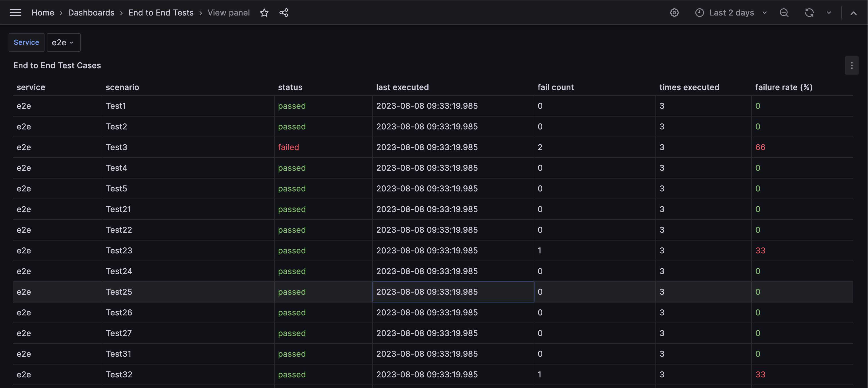Image resolution: width=868 pixels, height=388 pixels.
Task: Click Test25 last executed timestamp cell
Action: (x=427, y=292)
